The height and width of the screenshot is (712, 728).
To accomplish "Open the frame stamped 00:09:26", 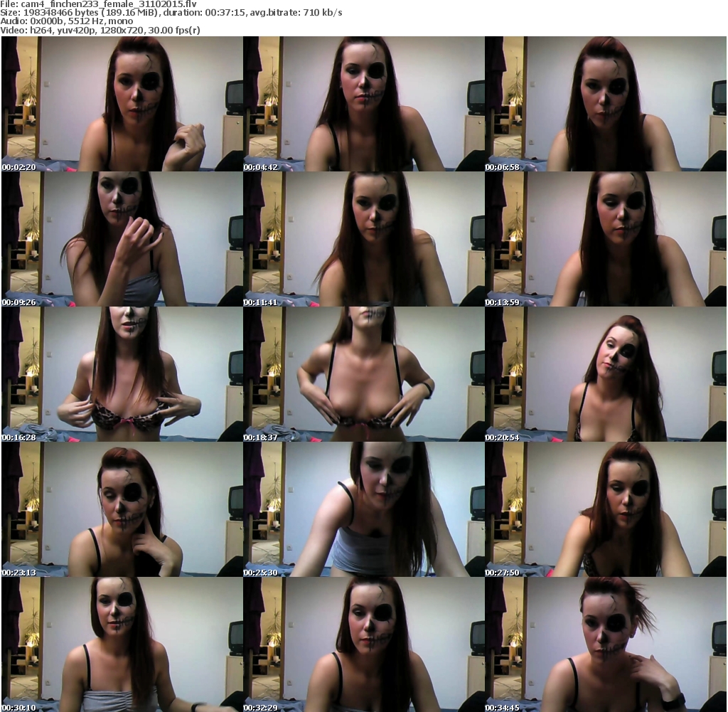I will pos(122,239).
